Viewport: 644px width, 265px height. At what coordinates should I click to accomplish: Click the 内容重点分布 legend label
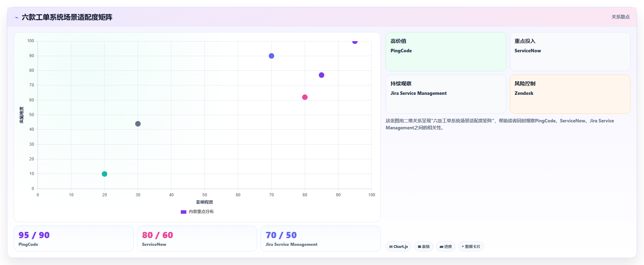pyautogui.click(x=201, y=212)
